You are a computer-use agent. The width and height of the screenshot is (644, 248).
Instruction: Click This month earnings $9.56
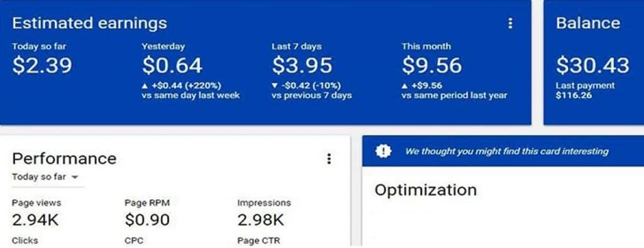click(x=431, y=65)
